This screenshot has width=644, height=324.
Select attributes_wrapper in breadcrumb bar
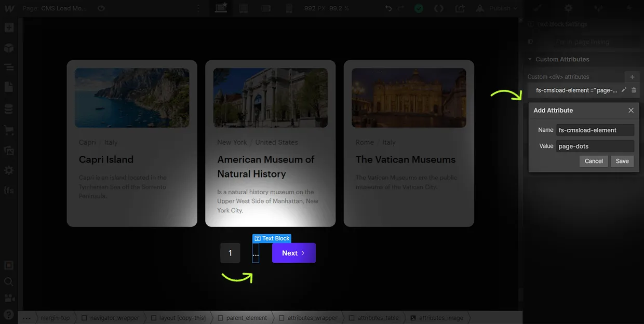[x=308, y=318]
